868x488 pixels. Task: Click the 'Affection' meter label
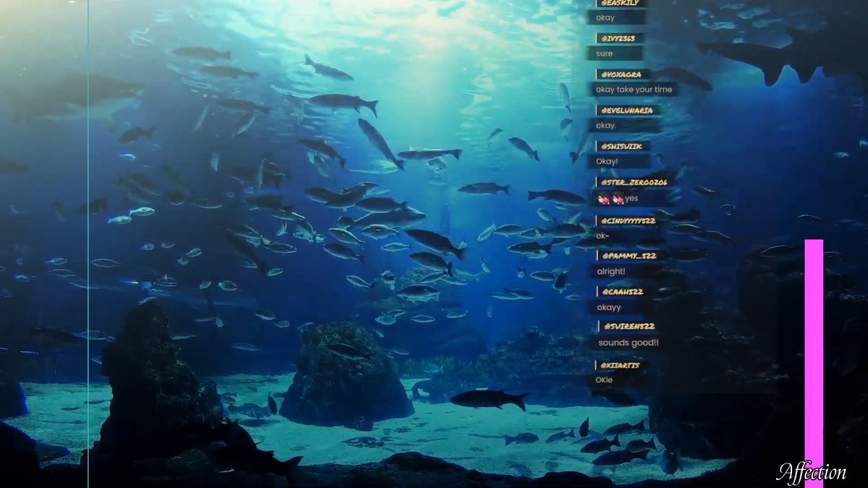811,473
